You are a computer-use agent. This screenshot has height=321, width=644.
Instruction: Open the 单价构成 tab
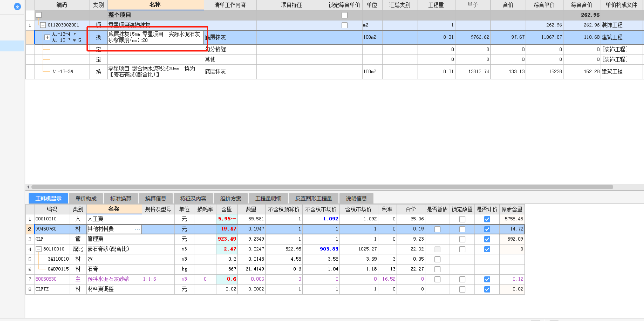point(86,198)
